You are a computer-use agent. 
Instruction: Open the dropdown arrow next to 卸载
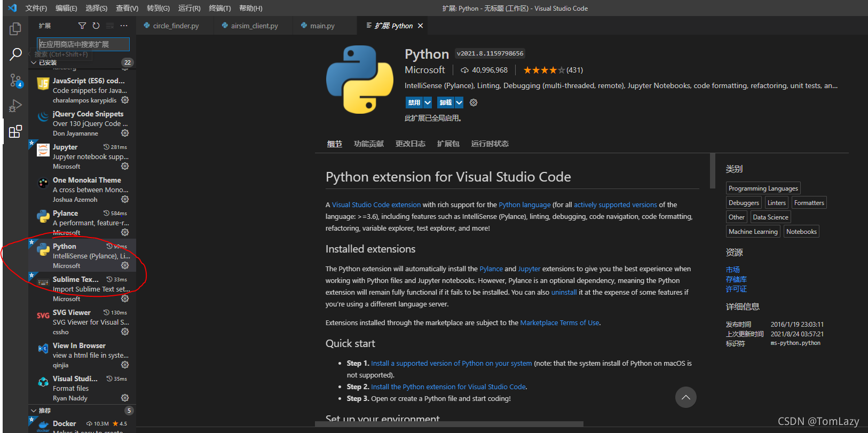(x=459, y=103)
